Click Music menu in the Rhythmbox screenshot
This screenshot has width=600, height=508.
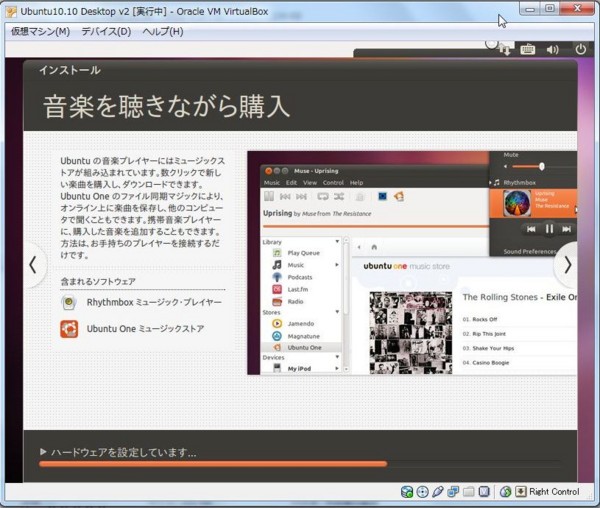tap(272, 183)
